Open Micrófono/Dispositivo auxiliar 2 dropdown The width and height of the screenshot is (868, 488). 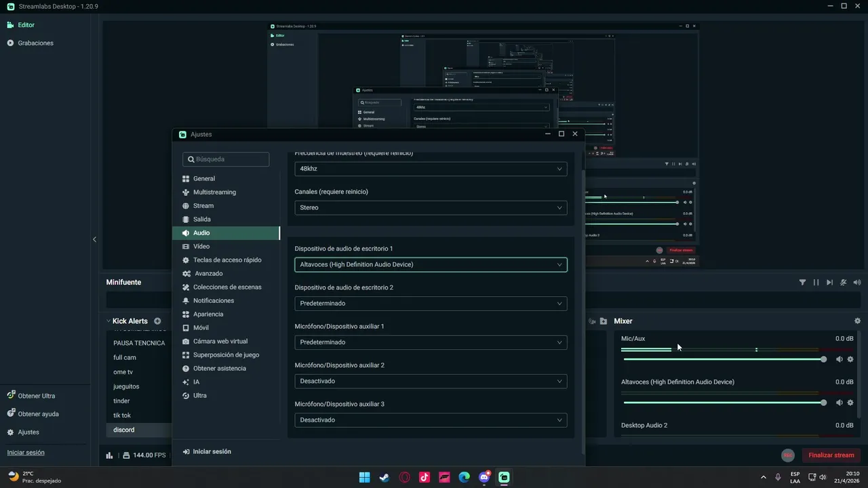tap(431, 381)
